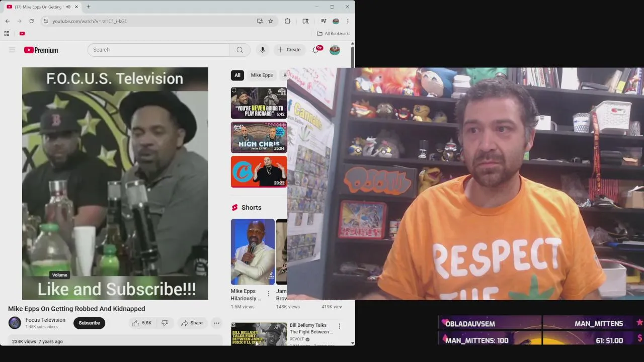Mute tab via speaker icon on tab
Screen dimensions: 644x362
[68, 7]
